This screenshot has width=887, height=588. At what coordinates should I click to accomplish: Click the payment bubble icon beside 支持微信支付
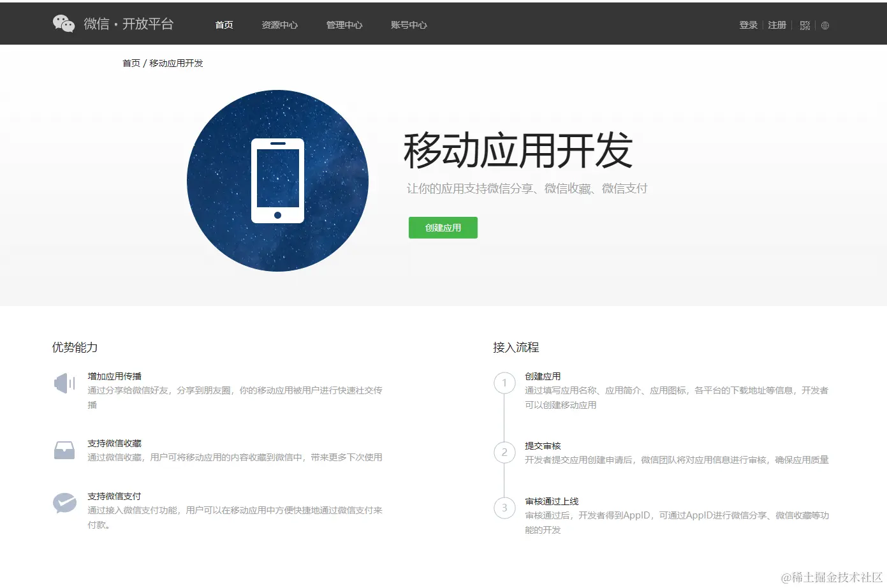[64, 503]
